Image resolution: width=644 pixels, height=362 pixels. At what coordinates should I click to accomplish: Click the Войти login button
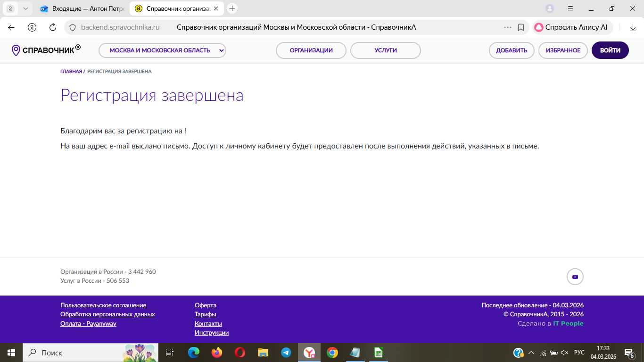tap(610, 50)
